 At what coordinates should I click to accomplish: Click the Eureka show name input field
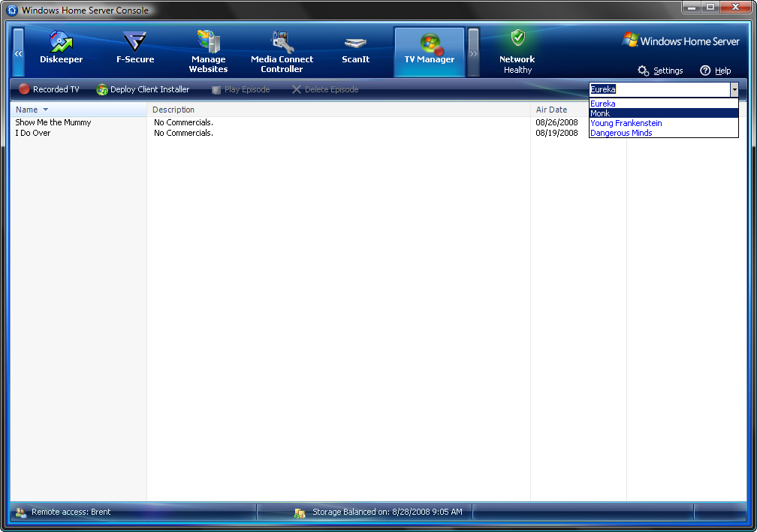[659, 89]
